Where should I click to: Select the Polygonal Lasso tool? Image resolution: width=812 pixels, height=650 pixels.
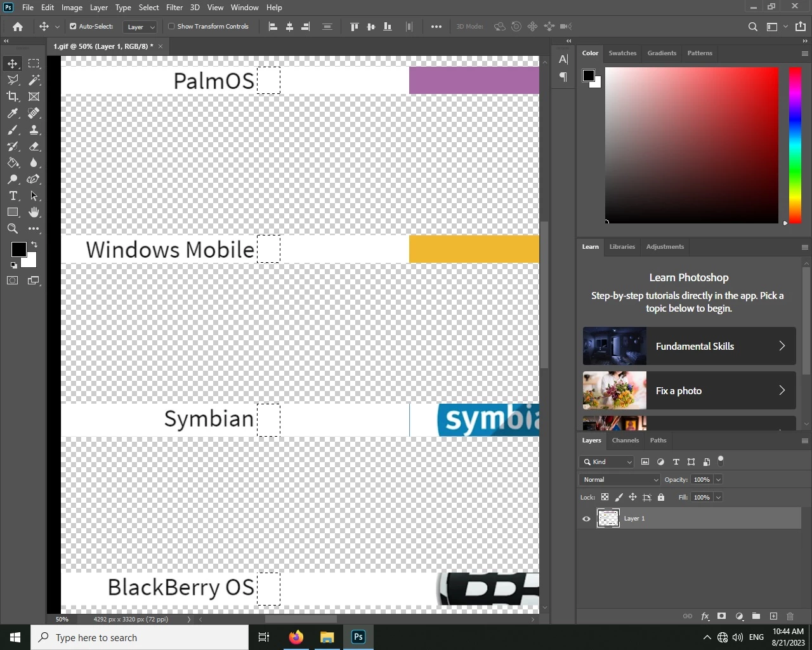13,80
